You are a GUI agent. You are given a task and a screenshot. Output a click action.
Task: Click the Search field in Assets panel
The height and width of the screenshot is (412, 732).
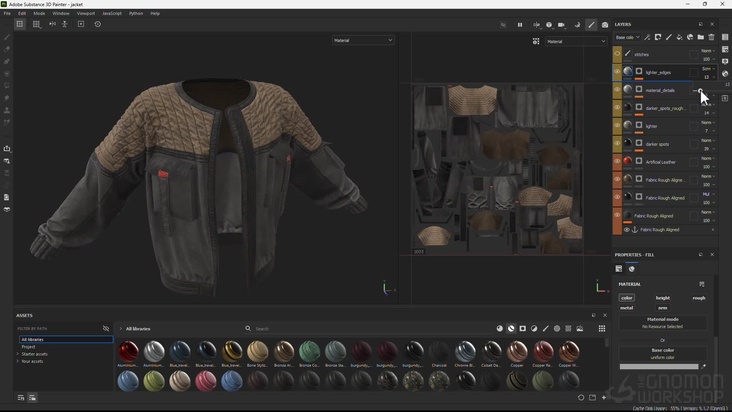pyautogui.click(x=369, y=328)
